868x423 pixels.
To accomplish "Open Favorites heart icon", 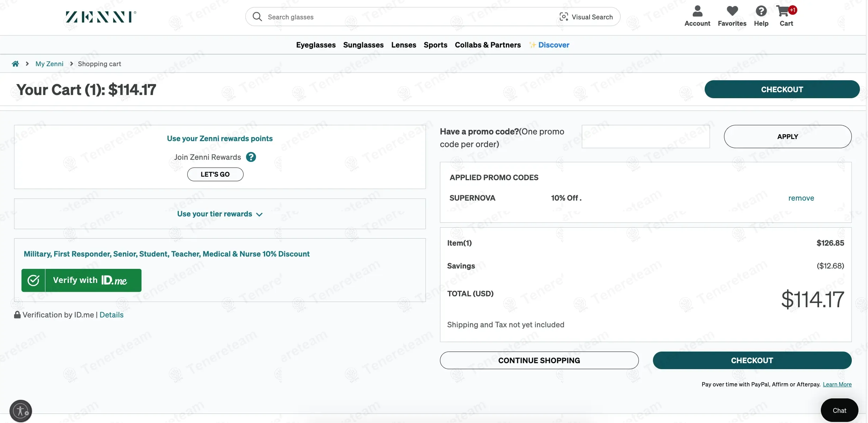I will (732, 11).
